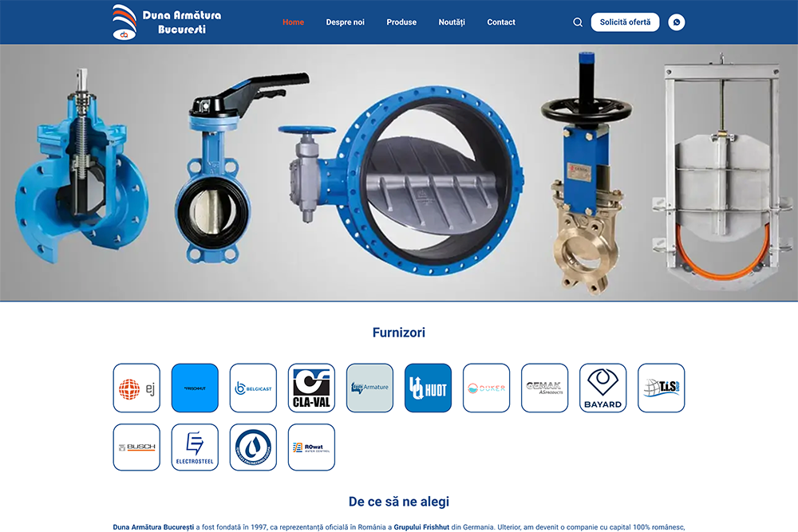The width and height of the screenshot is (798, 532).
Task: Click the search magnifier icon
Action: pos(578,22)
